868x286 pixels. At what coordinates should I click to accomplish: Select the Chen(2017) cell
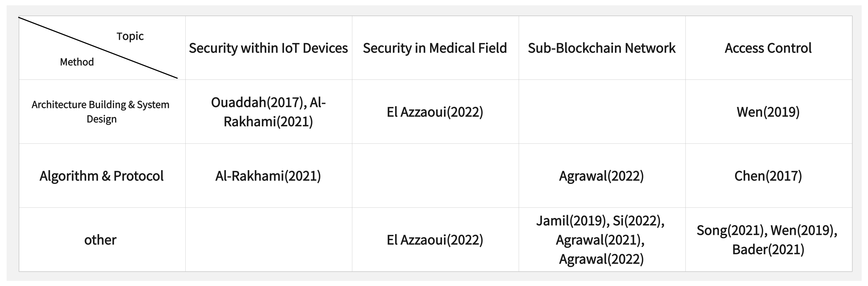tap(768, 176)
